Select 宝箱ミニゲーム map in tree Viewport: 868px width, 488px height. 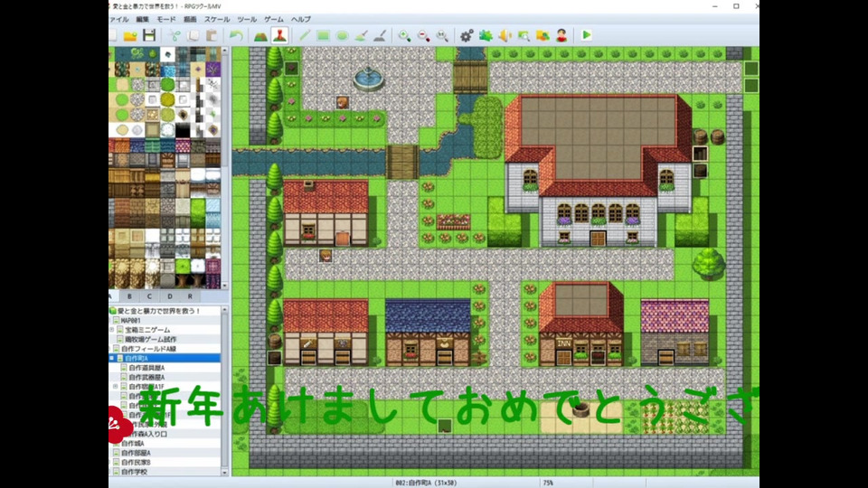(x=147, y=330)
